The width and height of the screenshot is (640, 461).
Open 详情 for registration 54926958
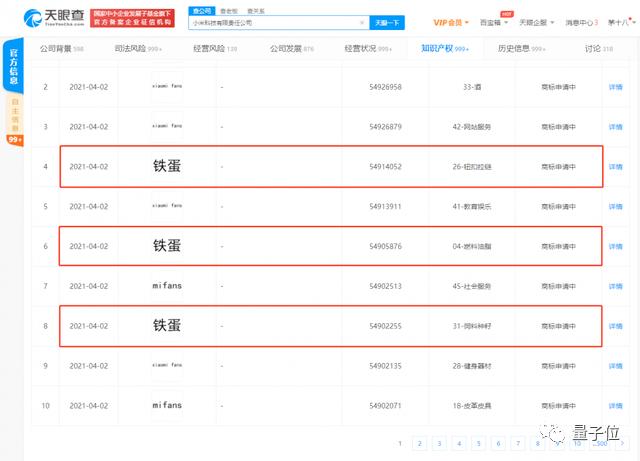[616, 87]
